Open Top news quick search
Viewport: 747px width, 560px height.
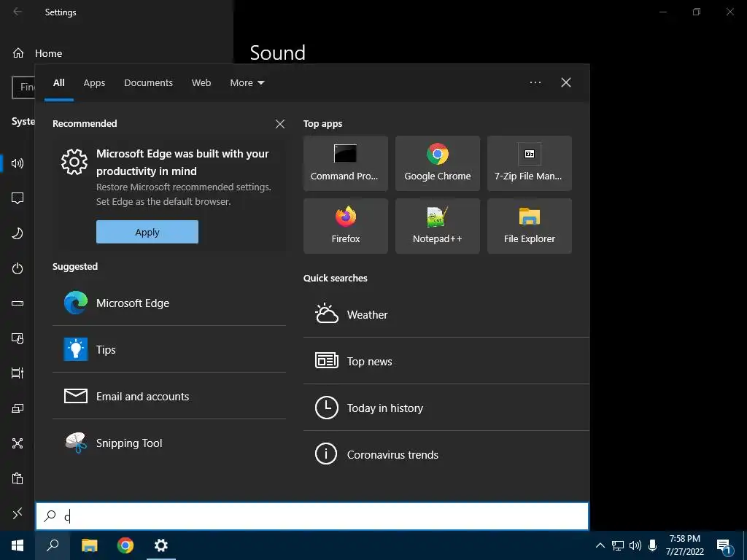[x=446, y=362]
